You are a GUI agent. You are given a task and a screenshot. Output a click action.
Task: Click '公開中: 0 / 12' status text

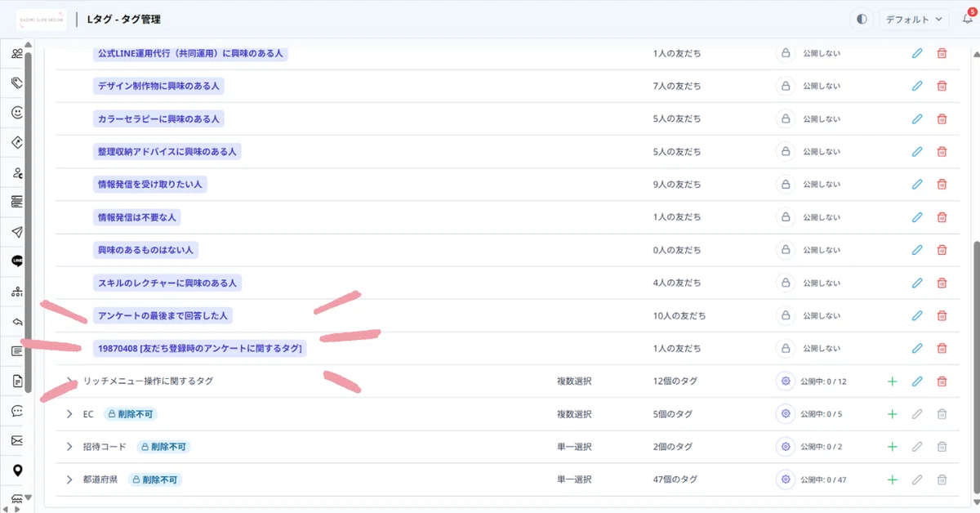823,381
